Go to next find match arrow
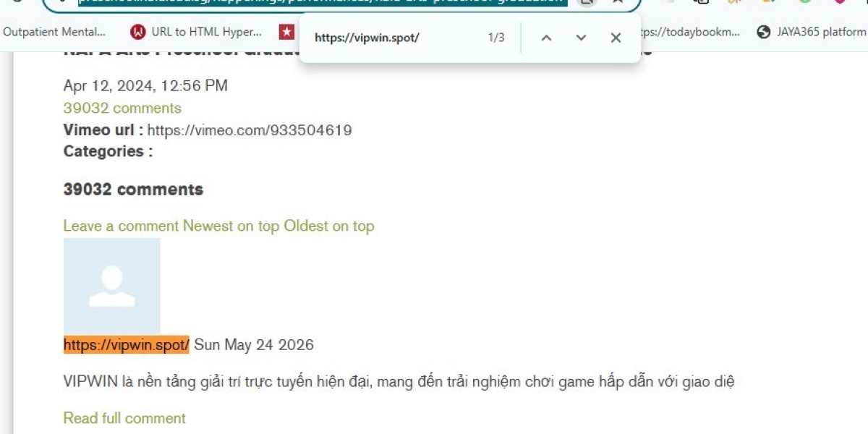868x434 pixels. [x=581, y=38]
